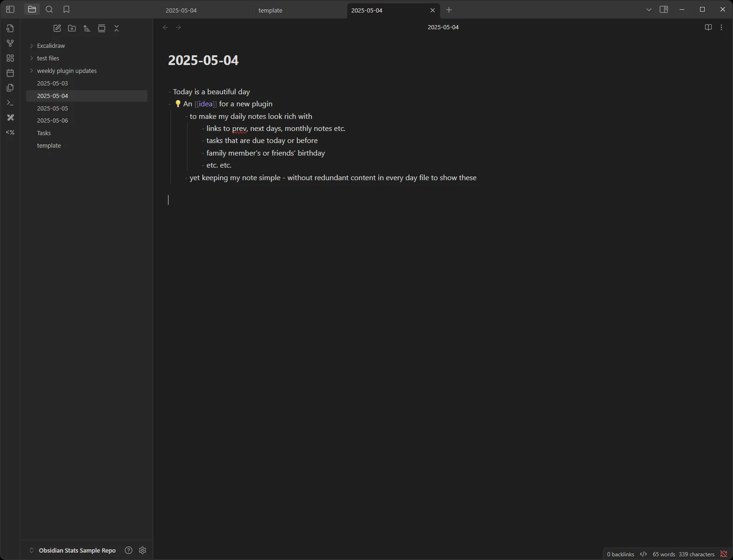Collapse all folders icon
Viewport: 733px width, 560px height.
(x=117, y=28)
